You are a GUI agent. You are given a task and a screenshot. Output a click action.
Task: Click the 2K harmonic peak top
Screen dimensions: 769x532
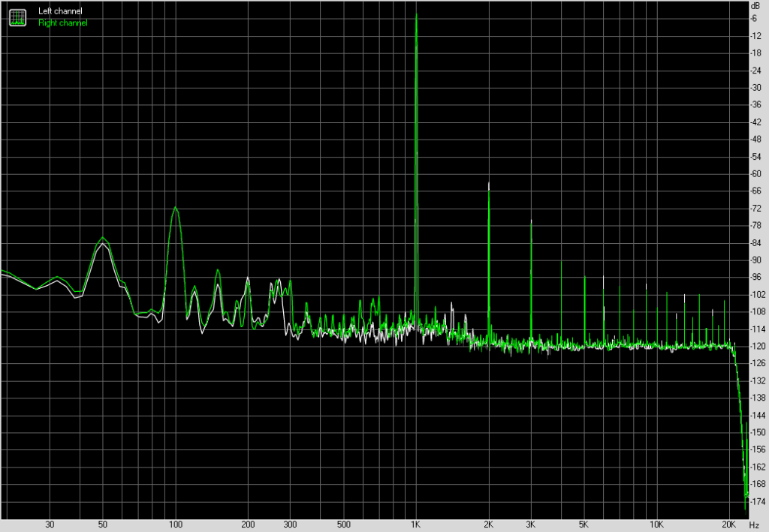[488, 184]
